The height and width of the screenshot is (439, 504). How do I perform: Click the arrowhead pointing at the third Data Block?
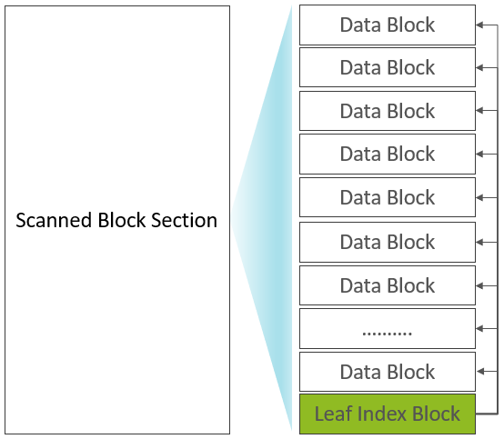click(x=479, y=111)
